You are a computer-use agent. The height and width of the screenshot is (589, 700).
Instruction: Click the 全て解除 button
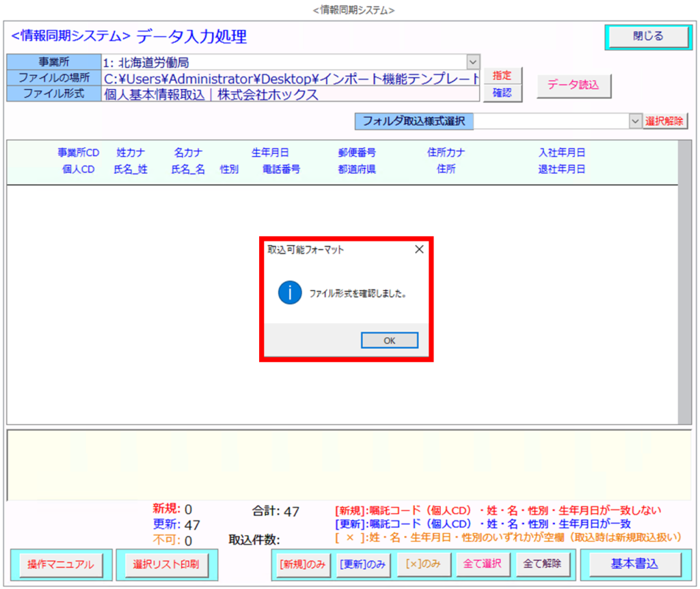[542, 564]
